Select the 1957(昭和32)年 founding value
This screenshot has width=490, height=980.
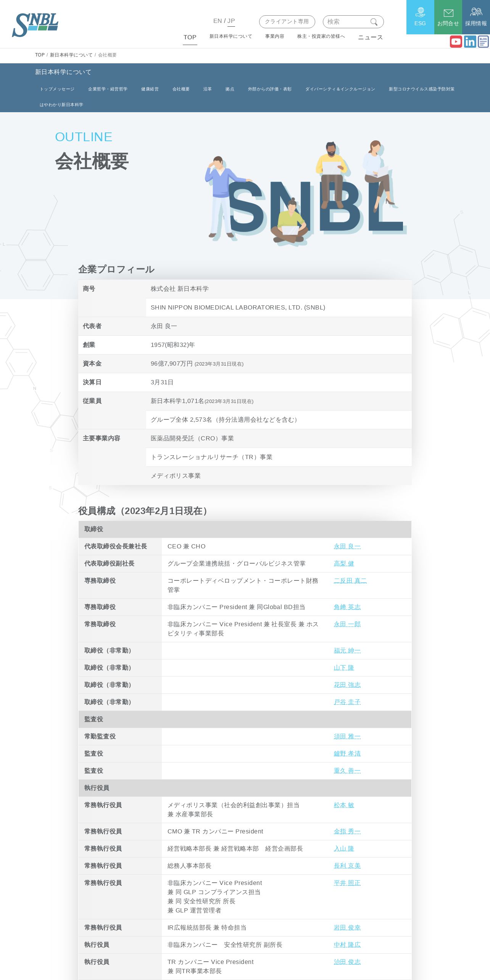click(173, 345)
